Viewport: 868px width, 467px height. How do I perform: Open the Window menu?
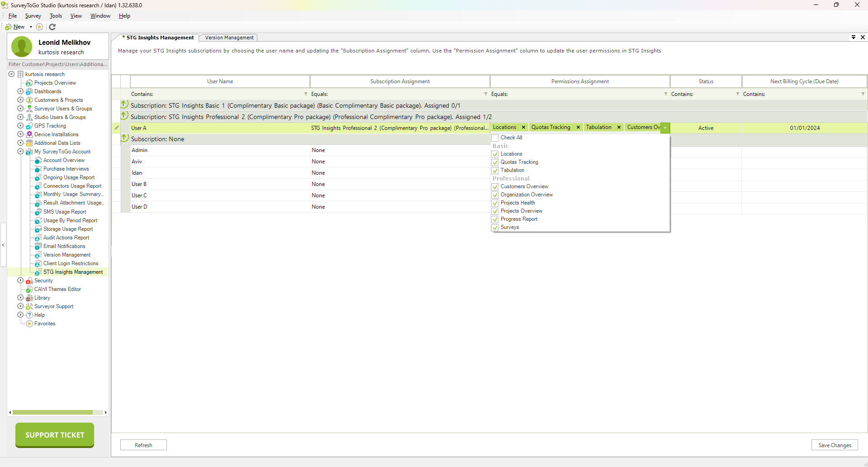100,16
